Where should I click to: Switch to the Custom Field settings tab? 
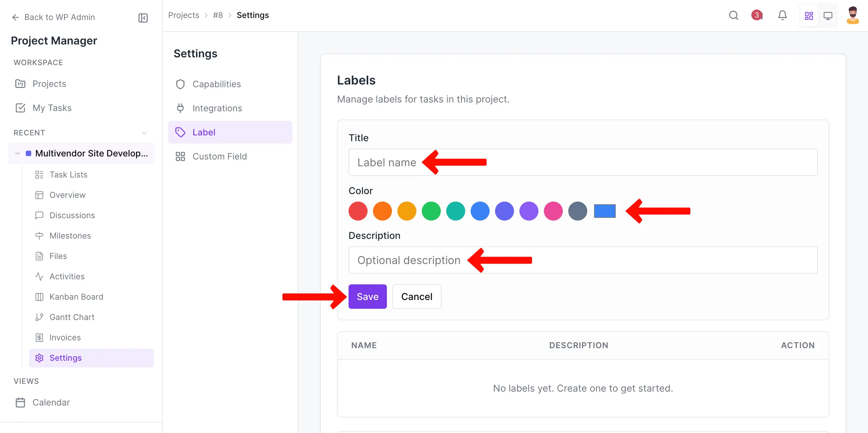point(219,156)
